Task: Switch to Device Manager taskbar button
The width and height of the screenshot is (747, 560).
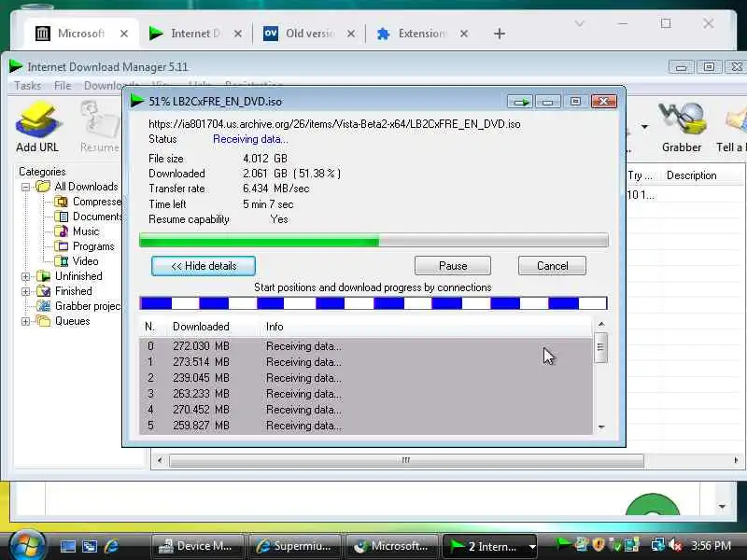Action: coord(197,546)
